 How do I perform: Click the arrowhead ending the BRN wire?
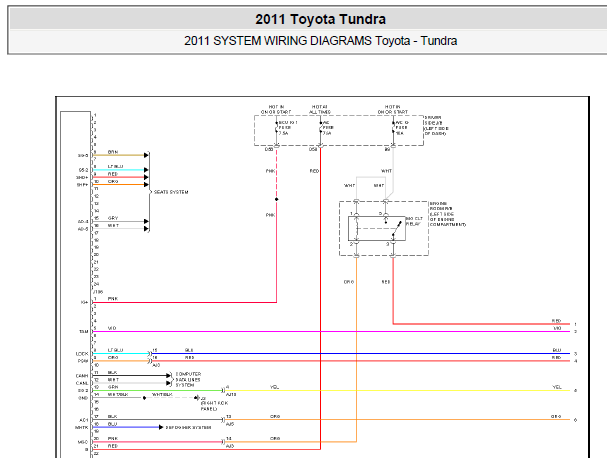[146, 155]
